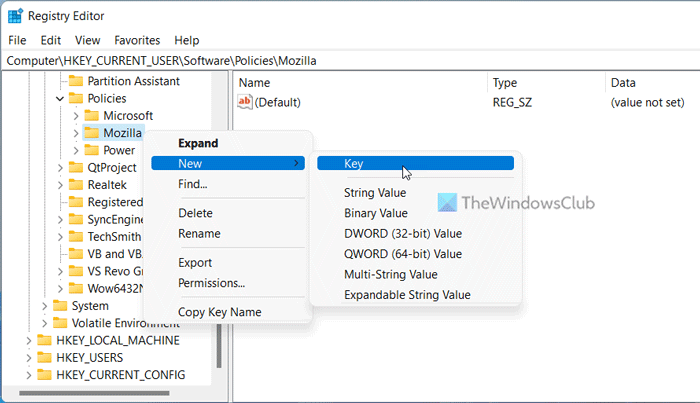The width and height of the screenshot is (700, 403).
Task: Click the tree pane horizontal scrollbar
Action: pyautogui.click(x=94, y=393)
